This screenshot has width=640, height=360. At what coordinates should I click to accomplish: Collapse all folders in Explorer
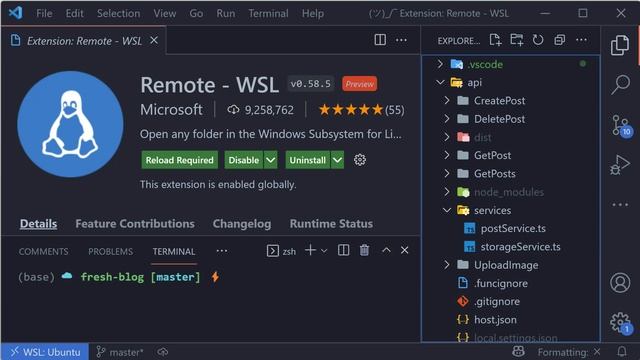(x=560, y=40)
